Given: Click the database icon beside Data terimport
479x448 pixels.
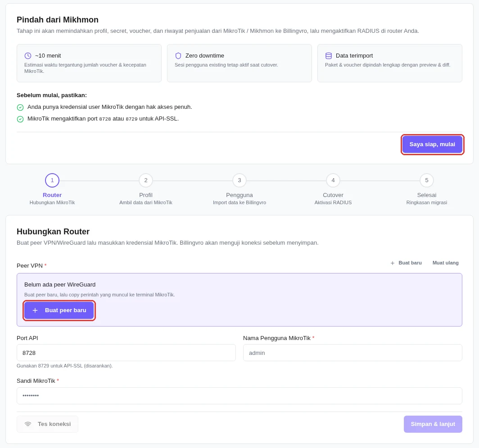Looking at the screenshot, I should 328,55.
